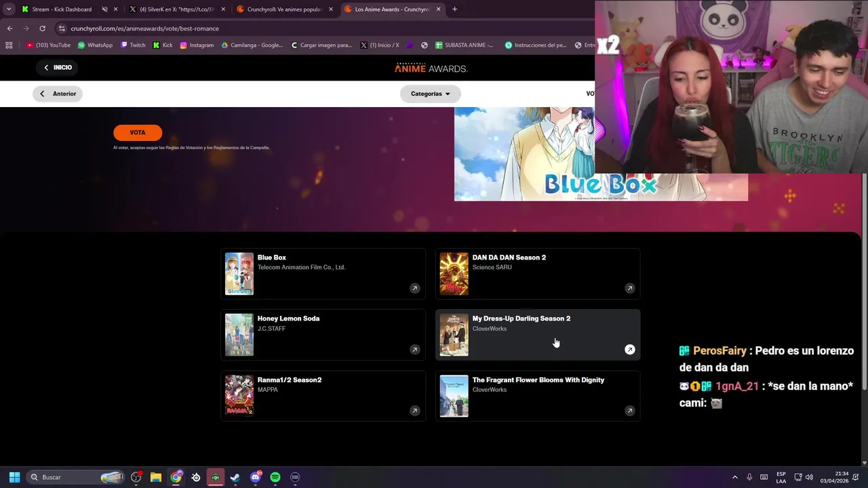Open File Explorer from taskbar
This screenshot has width=868, height=488.
point(156,477)
